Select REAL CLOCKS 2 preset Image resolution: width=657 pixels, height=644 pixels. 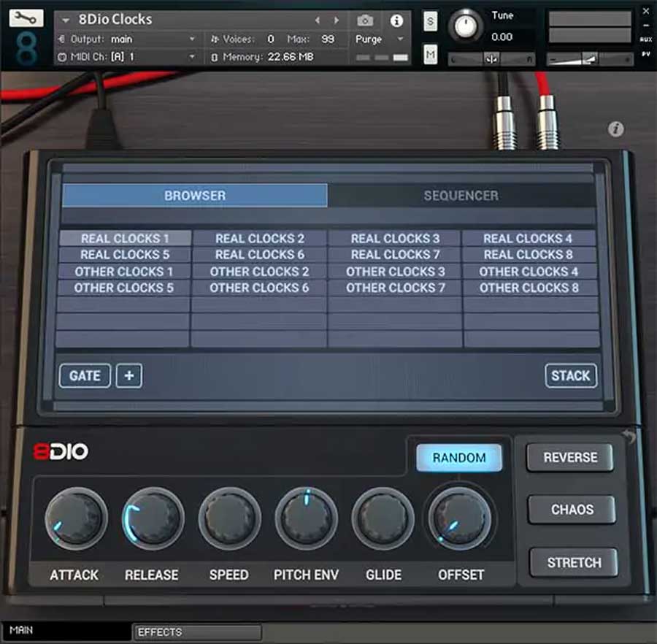pyautogui.click(x=260, y=239)
